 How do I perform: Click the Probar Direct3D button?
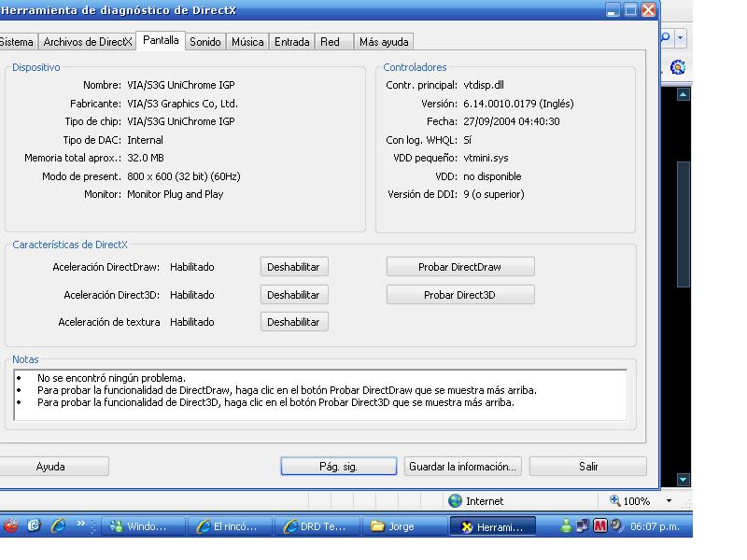click(x=459, y=295)
